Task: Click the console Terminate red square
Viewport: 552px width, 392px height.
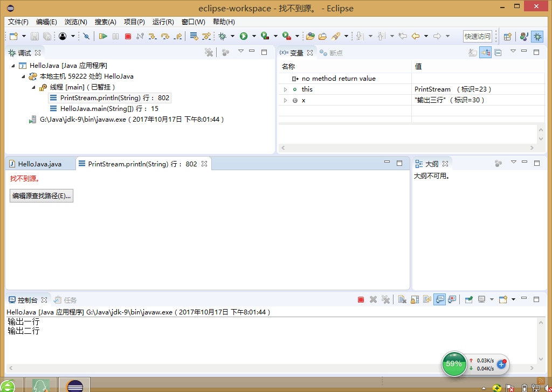Action: tap(361, 299)
